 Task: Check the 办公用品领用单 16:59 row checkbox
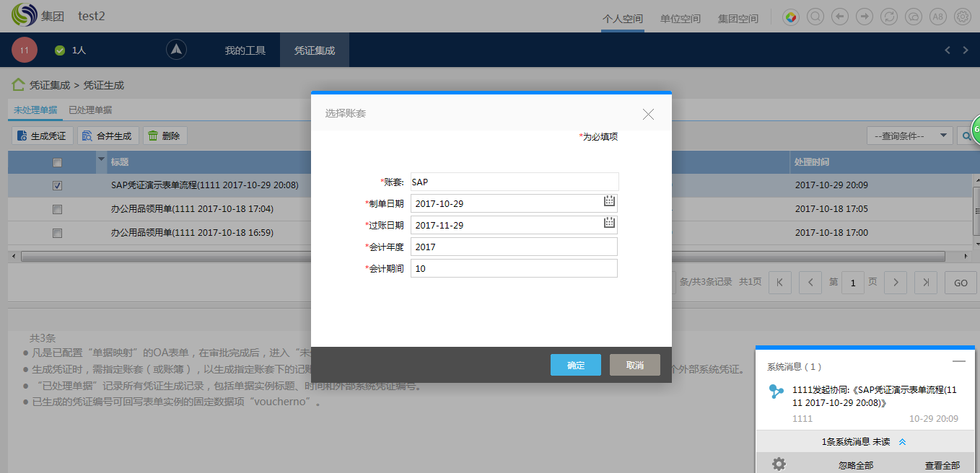(x=58, y=233)
